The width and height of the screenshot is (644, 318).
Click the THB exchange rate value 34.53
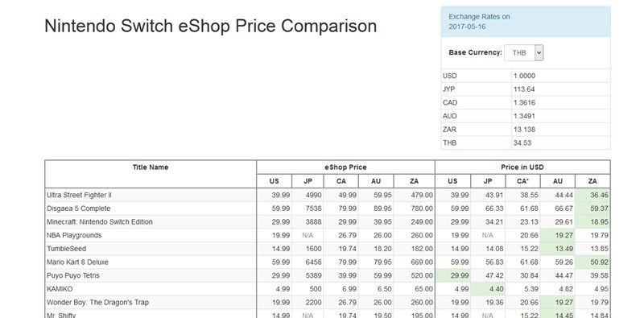(521, 143)
